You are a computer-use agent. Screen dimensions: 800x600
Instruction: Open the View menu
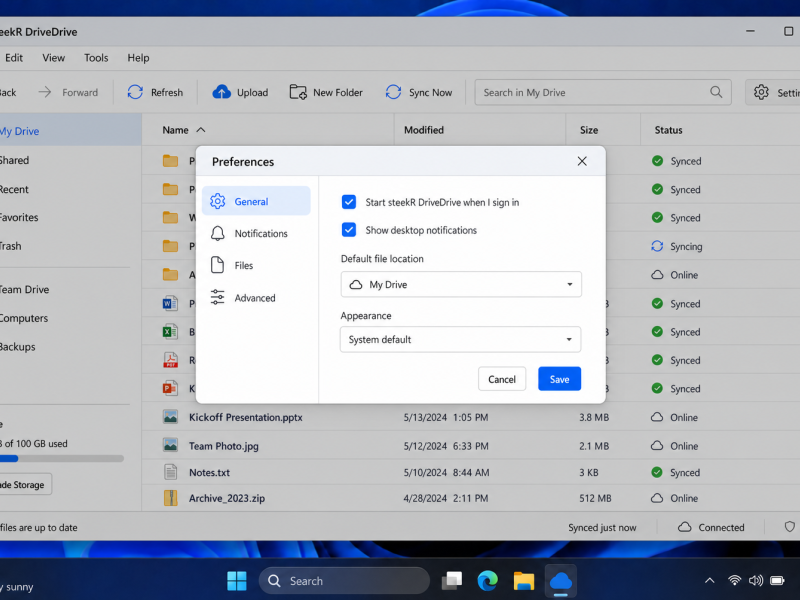[x=54, y=58]
